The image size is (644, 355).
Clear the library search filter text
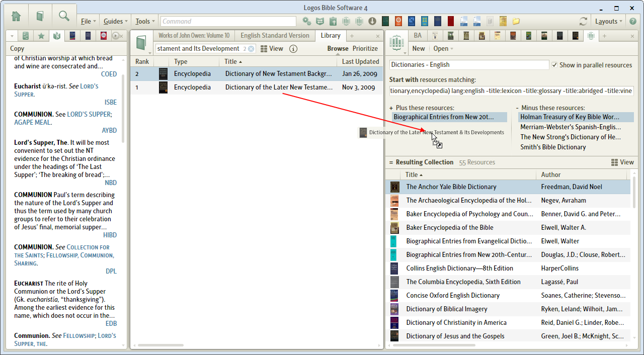point(251,48)
